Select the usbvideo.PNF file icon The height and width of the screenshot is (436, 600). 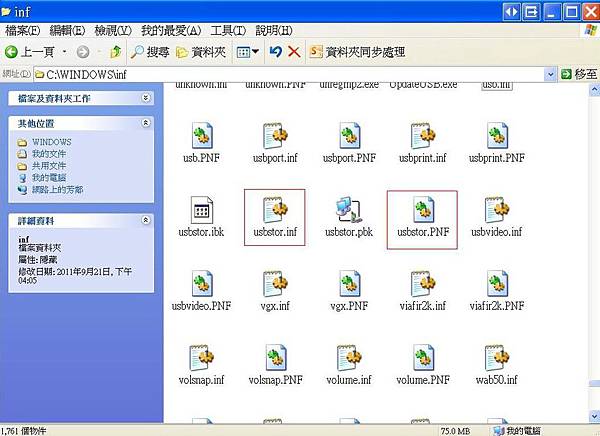tap(202, 284)
